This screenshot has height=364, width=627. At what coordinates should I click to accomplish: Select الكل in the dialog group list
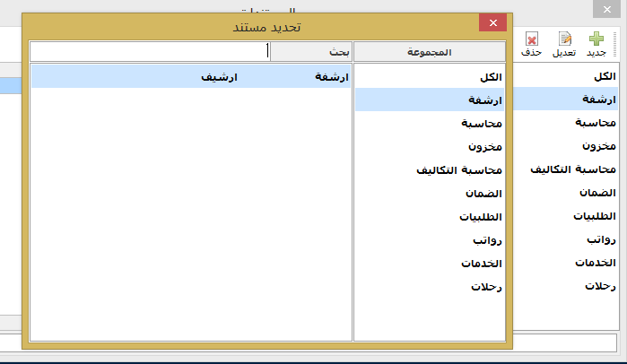(430, 77)
